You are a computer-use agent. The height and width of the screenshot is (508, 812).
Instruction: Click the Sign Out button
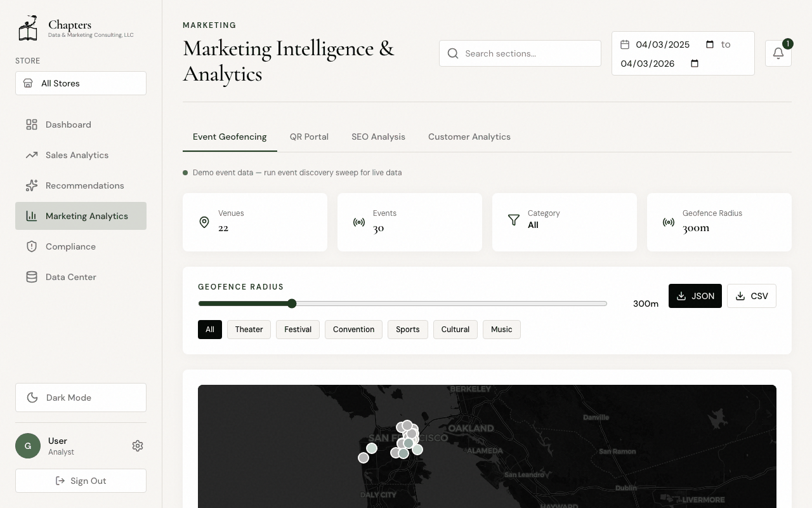click(x=81, y=481)
